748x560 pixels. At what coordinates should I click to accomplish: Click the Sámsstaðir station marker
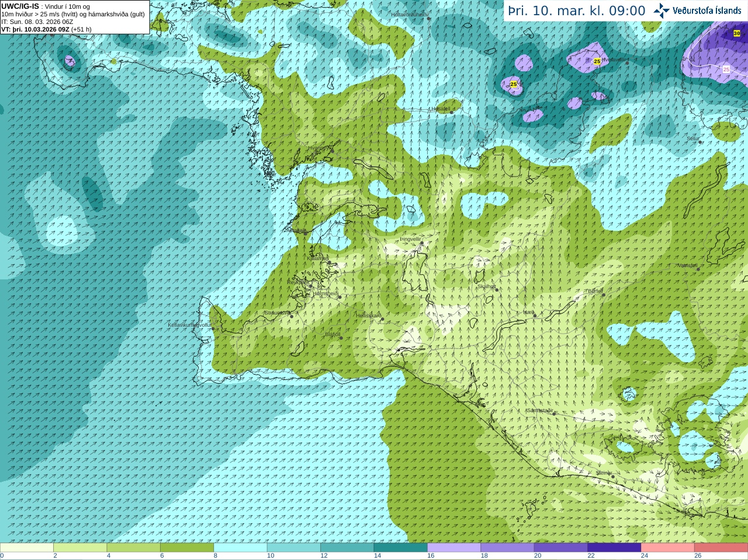(x=555, y=414)
